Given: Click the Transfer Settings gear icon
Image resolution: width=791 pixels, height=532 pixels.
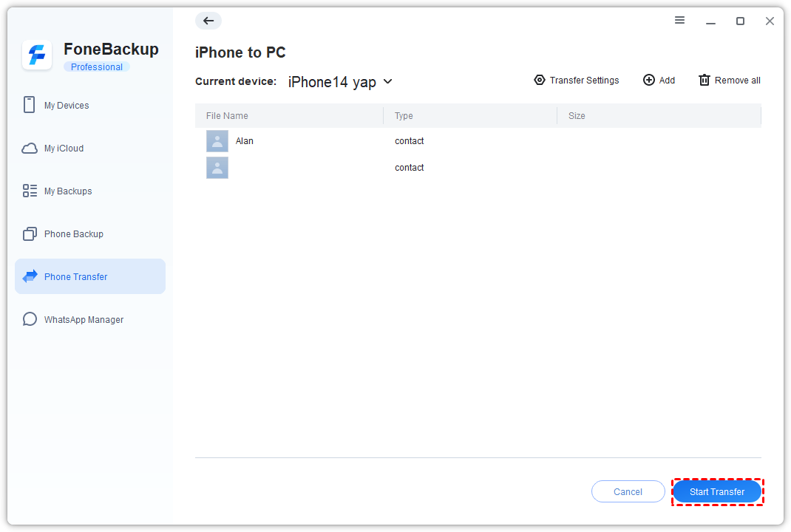Looking at the screenshot, I should (539, 81).
